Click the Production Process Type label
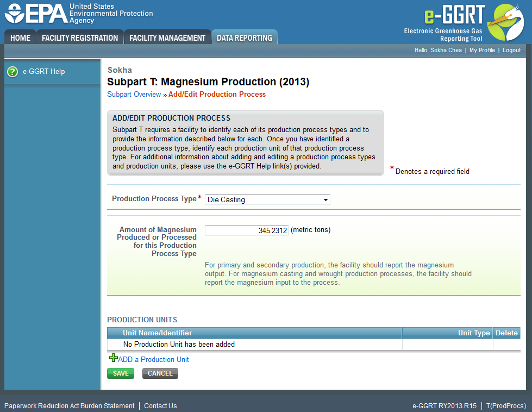 coord(154,198)
